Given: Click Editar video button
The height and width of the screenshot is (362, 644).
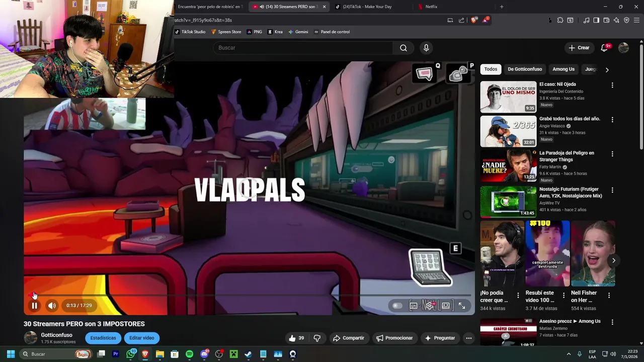Looking at the screenshot, I should point(142,338).
